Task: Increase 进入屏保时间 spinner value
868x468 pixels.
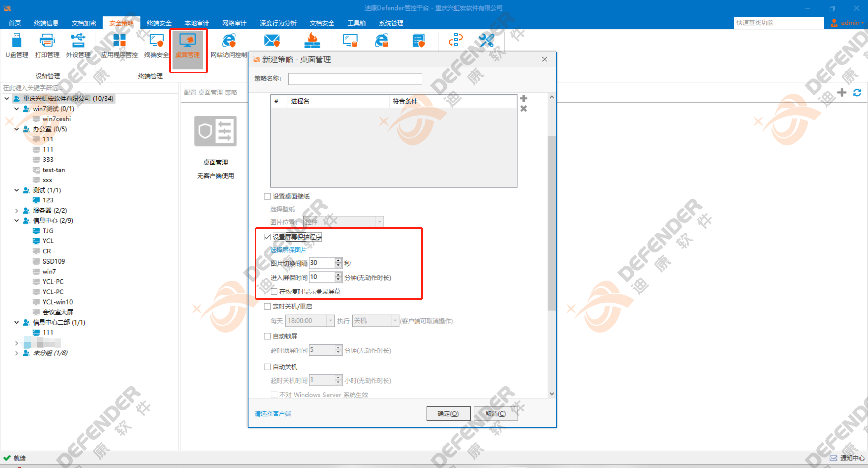Action: point(338,274)
